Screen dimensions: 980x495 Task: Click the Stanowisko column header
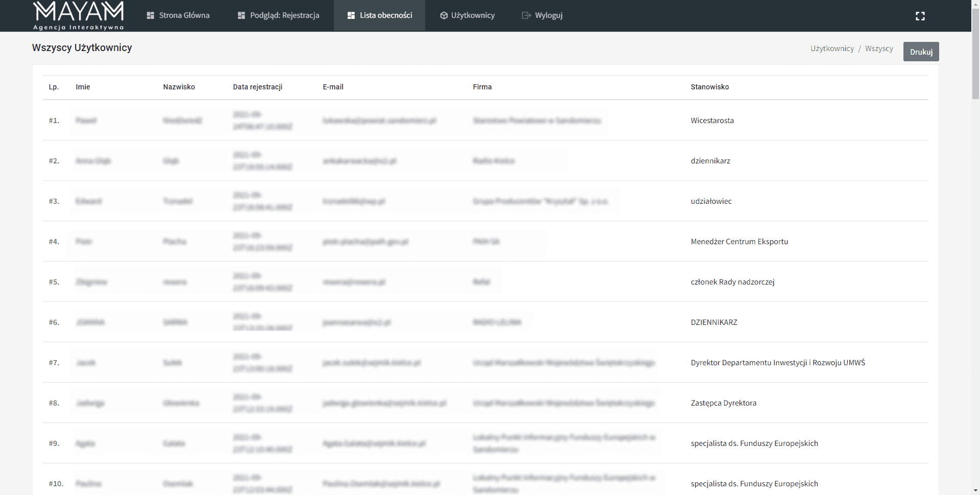pyautogui.click(x=709, y=87)
